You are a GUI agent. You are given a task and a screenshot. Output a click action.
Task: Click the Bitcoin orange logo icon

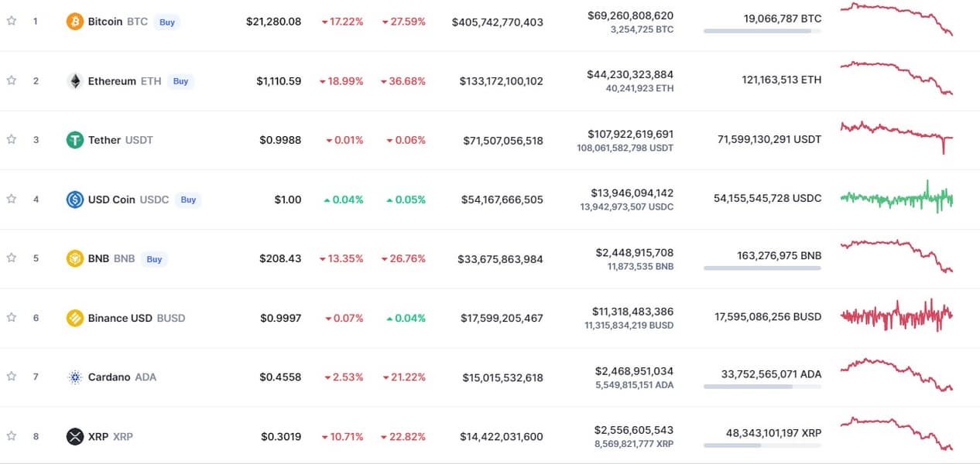(75, 22)
